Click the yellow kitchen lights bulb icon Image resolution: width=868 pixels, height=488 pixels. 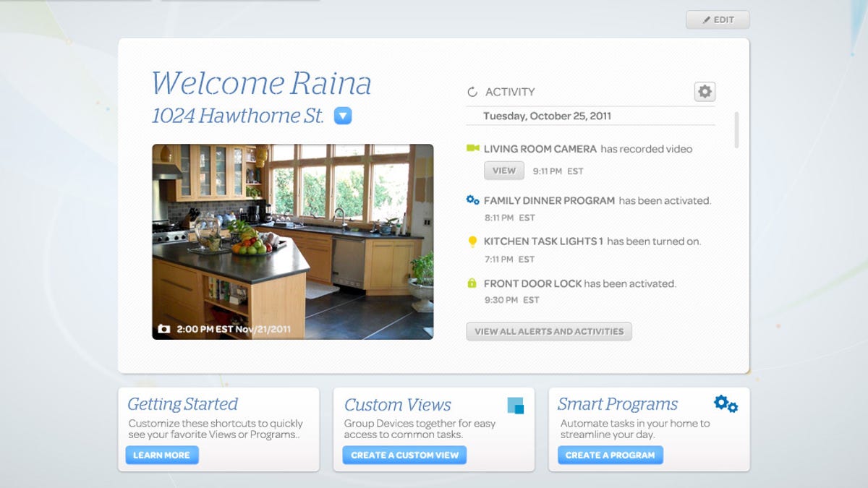(x=472, y=241)
